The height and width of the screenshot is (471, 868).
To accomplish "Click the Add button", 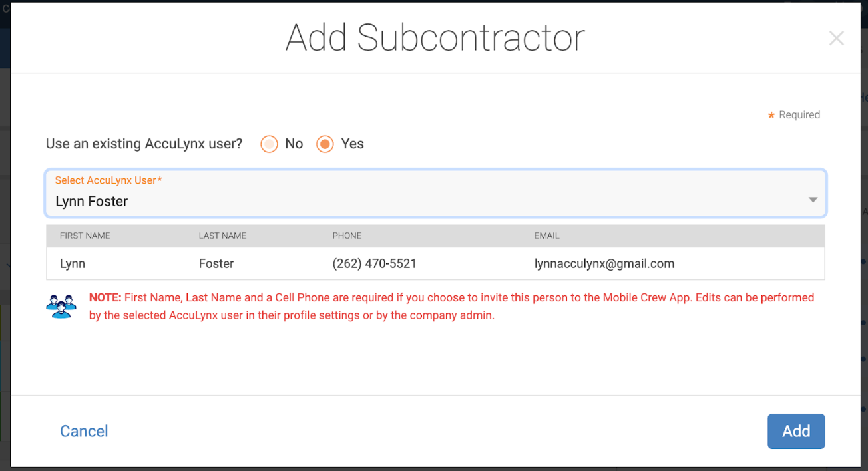I will [x=796, y=431].
